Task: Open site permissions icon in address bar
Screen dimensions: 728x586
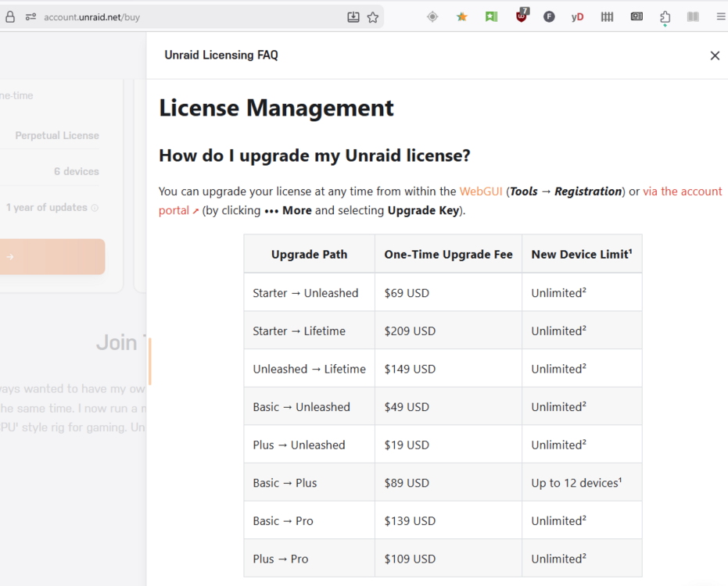Action: coord(30,17)
